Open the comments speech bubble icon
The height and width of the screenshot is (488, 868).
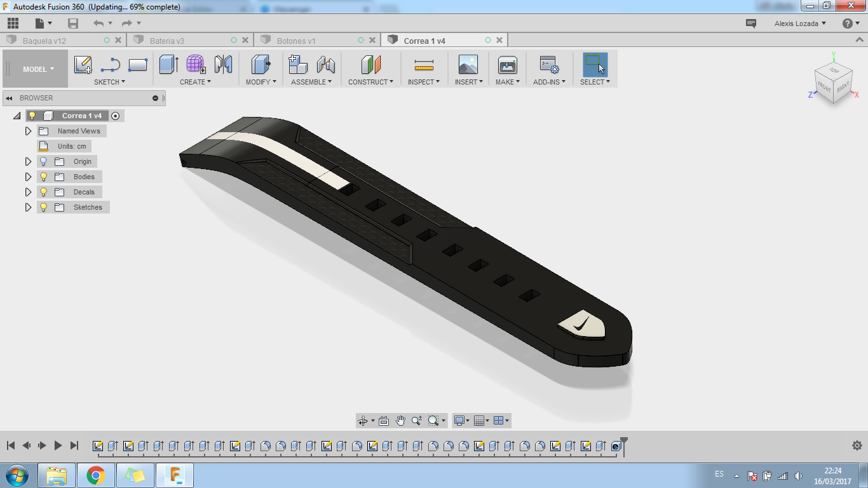tap(751, 24)
